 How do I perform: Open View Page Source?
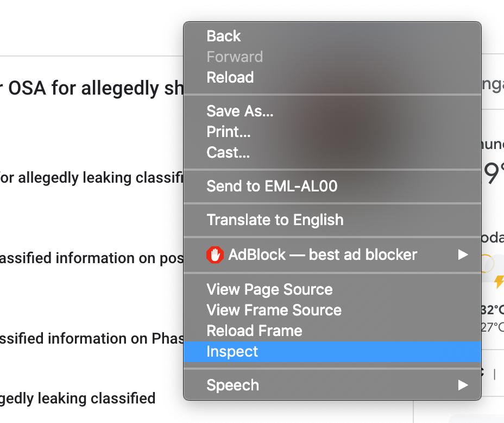(269, 290)
